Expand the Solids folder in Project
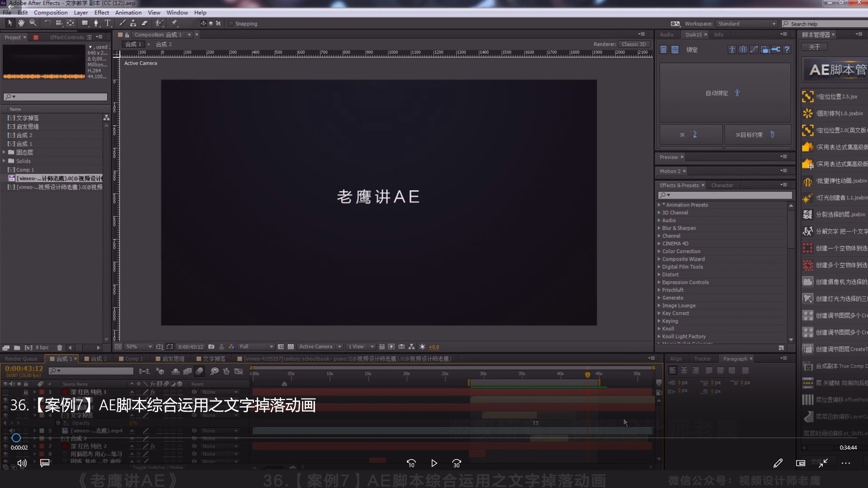The height and width of the screenshot is (488, 868). click(4, 161)
